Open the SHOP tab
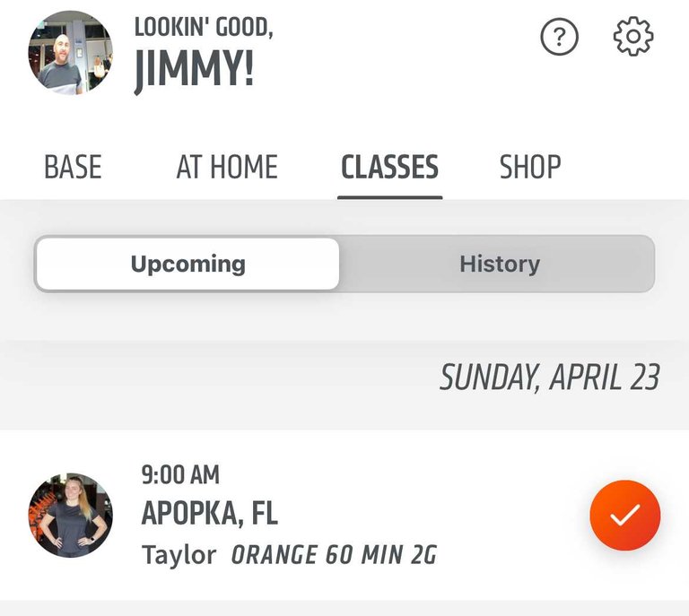The width and height of the screenshot is (689, 616). pos(530,168)
